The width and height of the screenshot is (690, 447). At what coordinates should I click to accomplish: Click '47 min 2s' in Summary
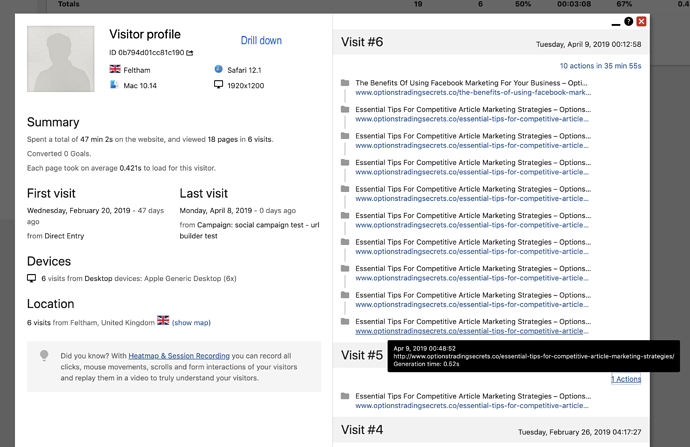(x=95, y=139)
